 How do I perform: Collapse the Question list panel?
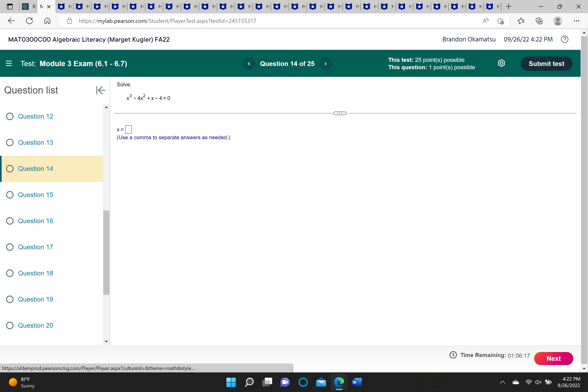point(100,90)
